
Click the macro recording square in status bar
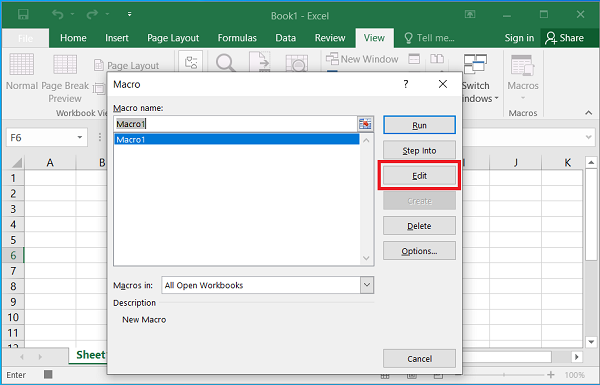(48, 374)
